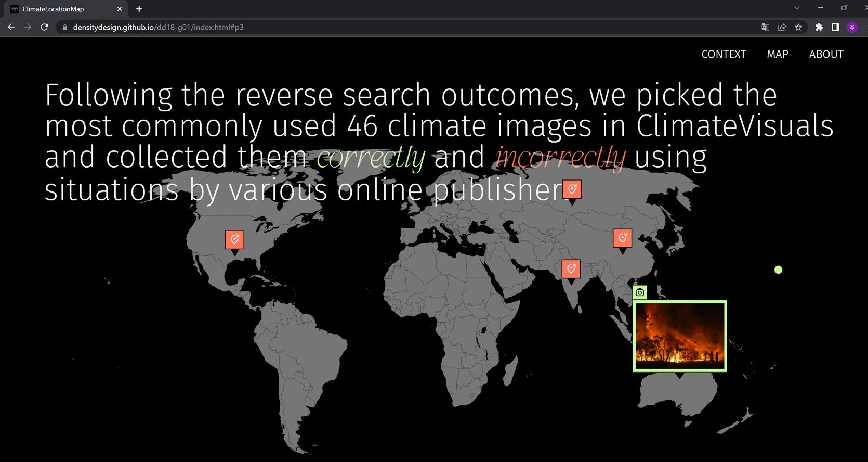Go back to the previous page
This screenshot has height=462, width=868.
[11, 27]
